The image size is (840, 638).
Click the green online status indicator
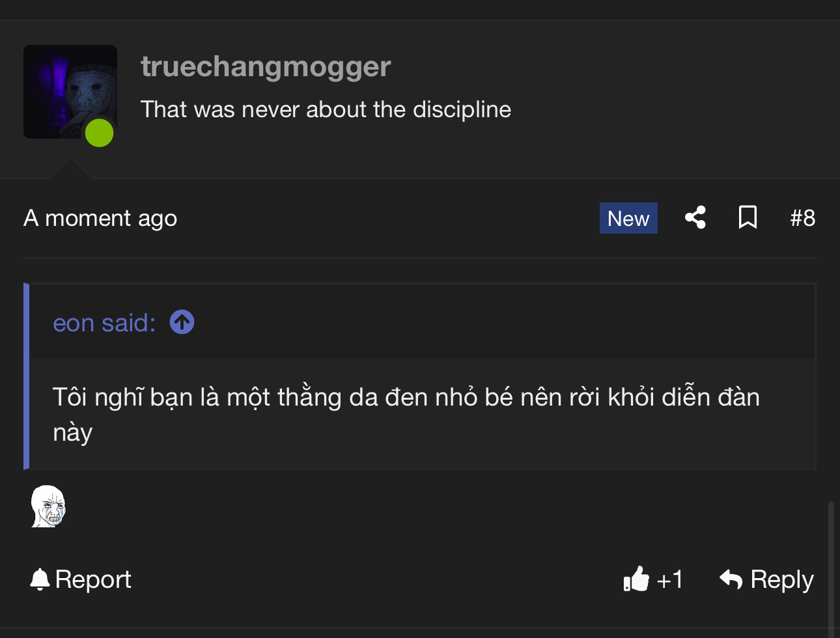tap(99, 133)
